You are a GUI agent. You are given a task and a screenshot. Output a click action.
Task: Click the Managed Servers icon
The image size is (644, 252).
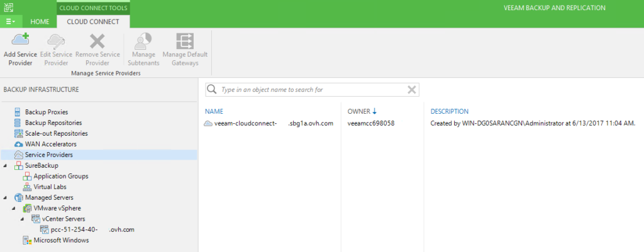[x=18, y=197]
